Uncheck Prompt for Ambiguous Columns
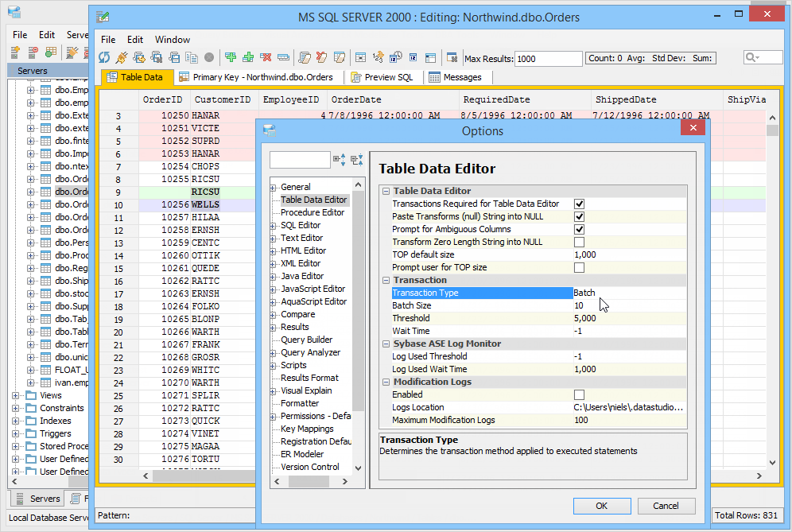This screenshot has height=532, width=792. tap(580, 229)
